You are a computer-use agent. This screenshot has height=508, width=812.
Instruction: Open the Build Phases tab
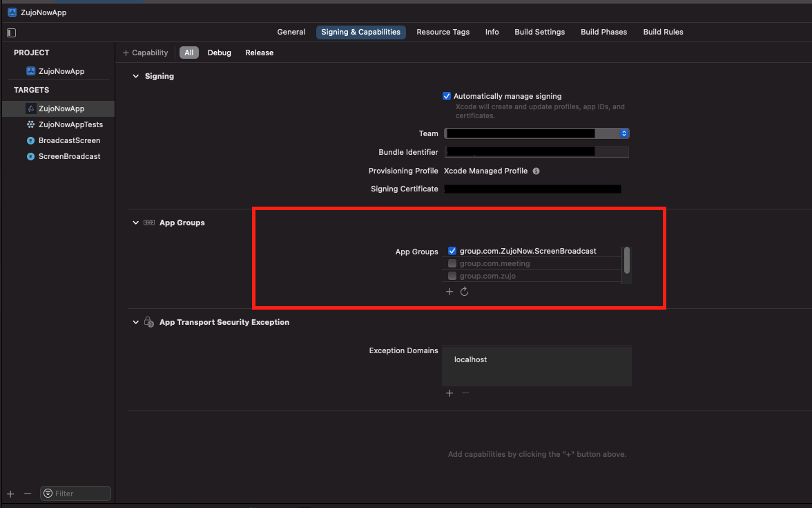click(x=603, y=32)
